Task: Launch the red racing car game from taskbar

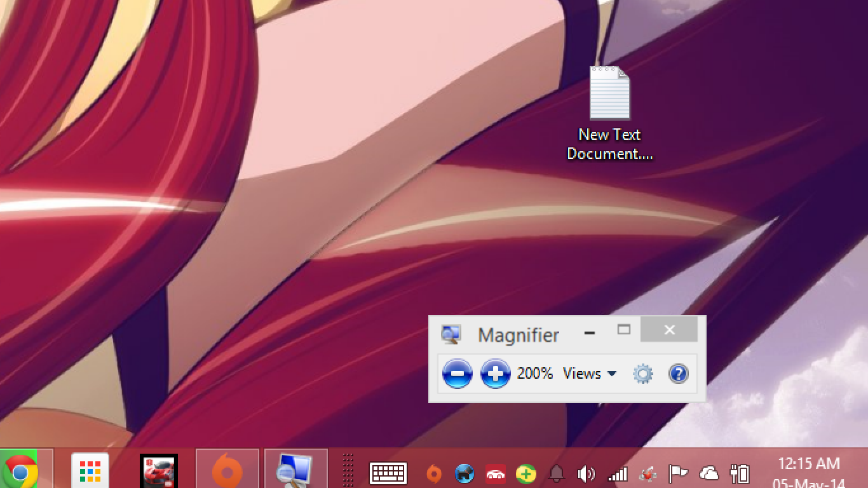Action: (x=159, y=471)
